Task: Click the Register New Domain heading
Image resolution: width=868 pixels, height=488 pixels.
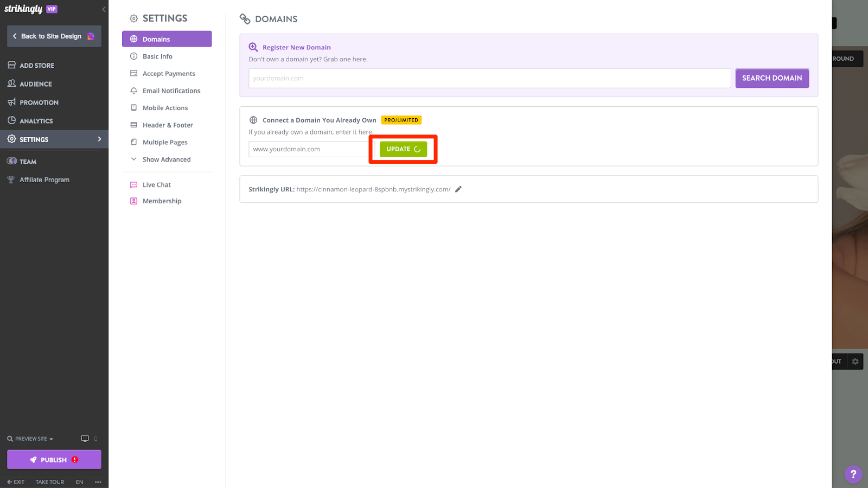Action: point(297,47)
